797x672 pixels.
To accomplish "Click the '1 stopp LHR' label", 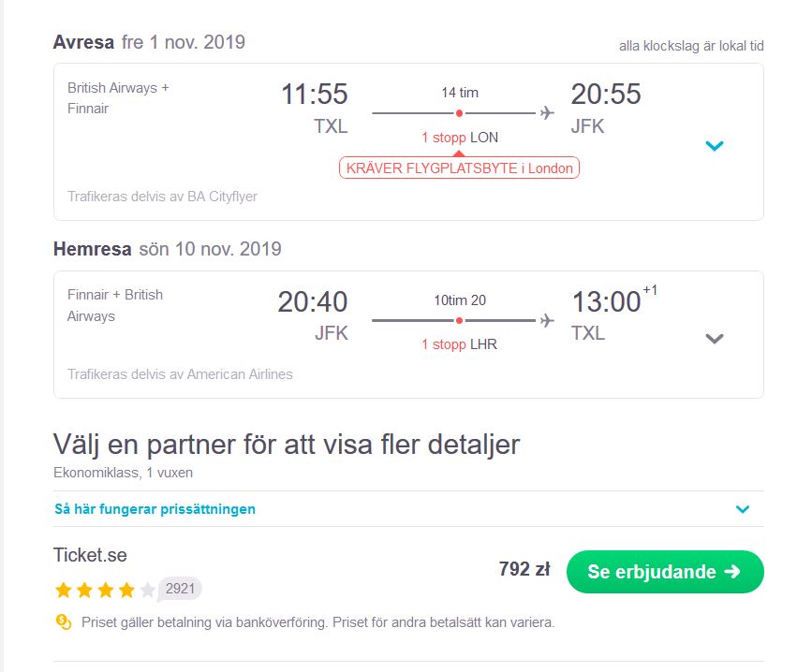I will pyautogui.click(x=460, y=344).
